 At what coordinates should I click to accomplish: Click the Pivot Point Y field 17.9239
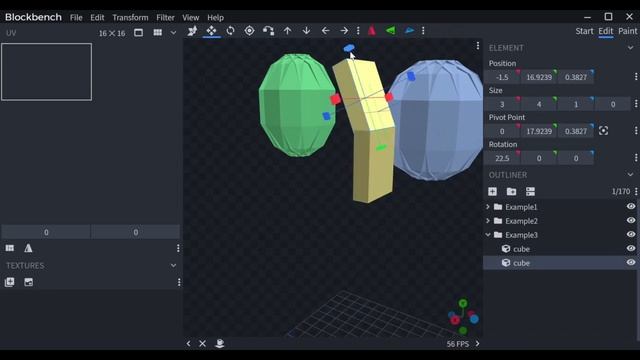click(x=539, y=131)
